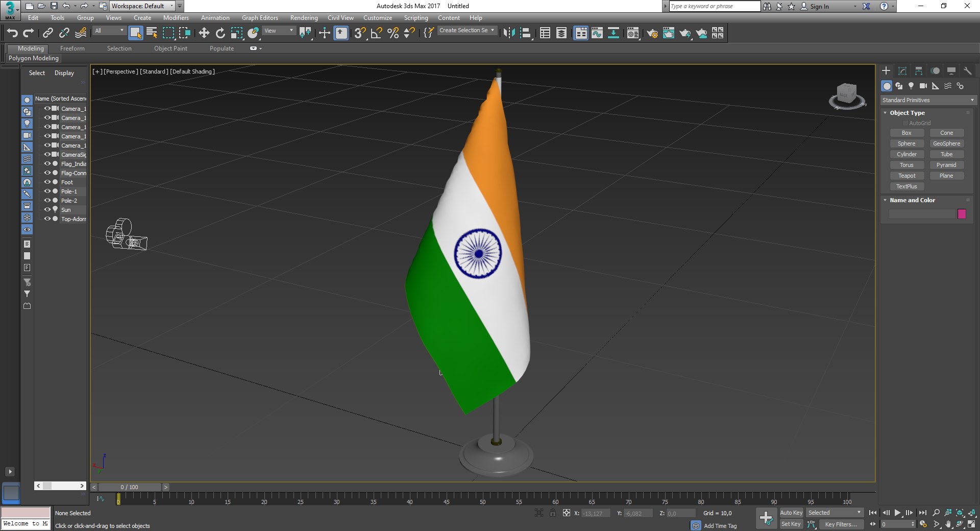Click the Redo arrow icon

click(x=29, y=33)
